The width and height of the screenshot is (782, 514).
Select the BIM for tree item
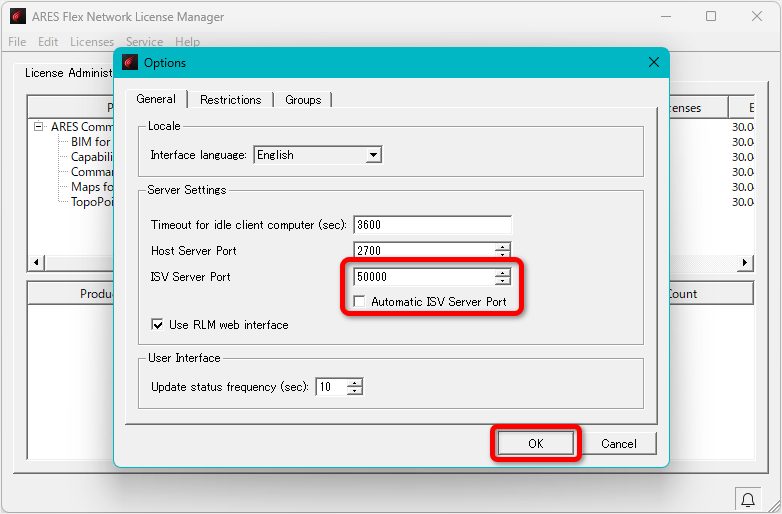pyautogui.click(x=91, y=142)
